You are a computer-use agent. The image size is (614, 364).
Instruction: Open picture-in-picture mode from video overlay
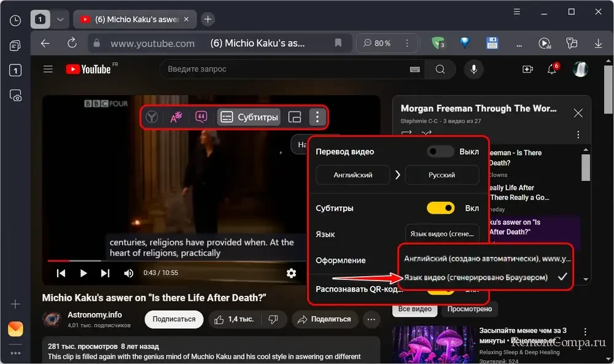tap(295, 117)
